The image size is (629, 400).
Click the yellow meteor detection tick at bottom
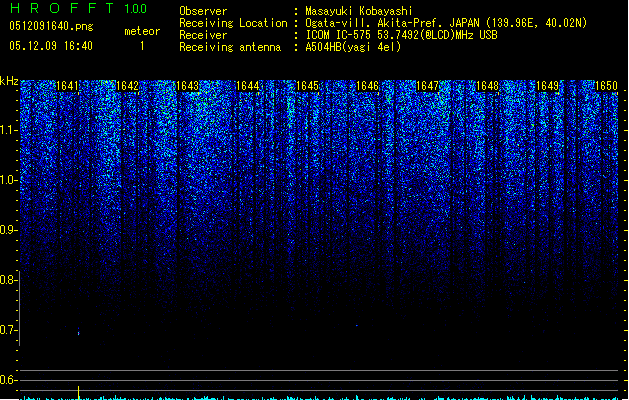click(79, 392)
